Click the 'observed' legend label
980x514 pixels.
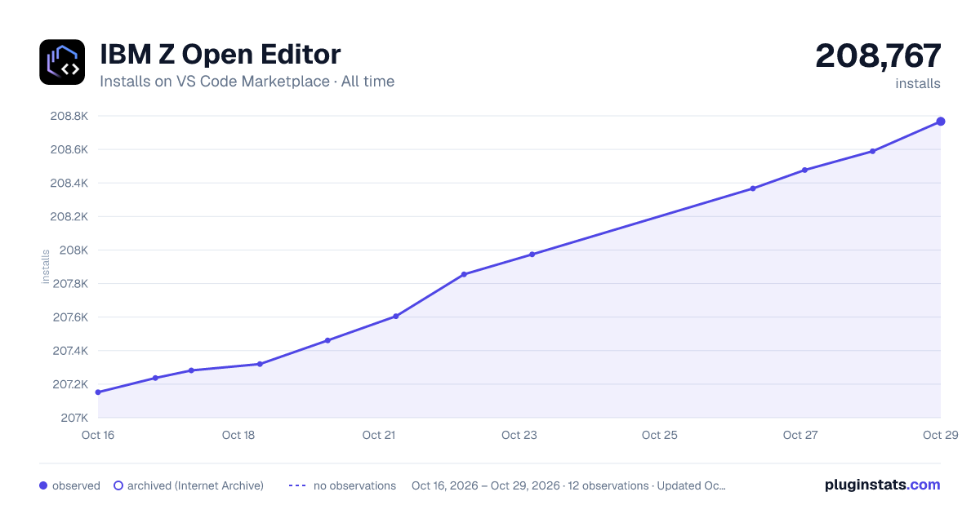[x=76, y=485]
